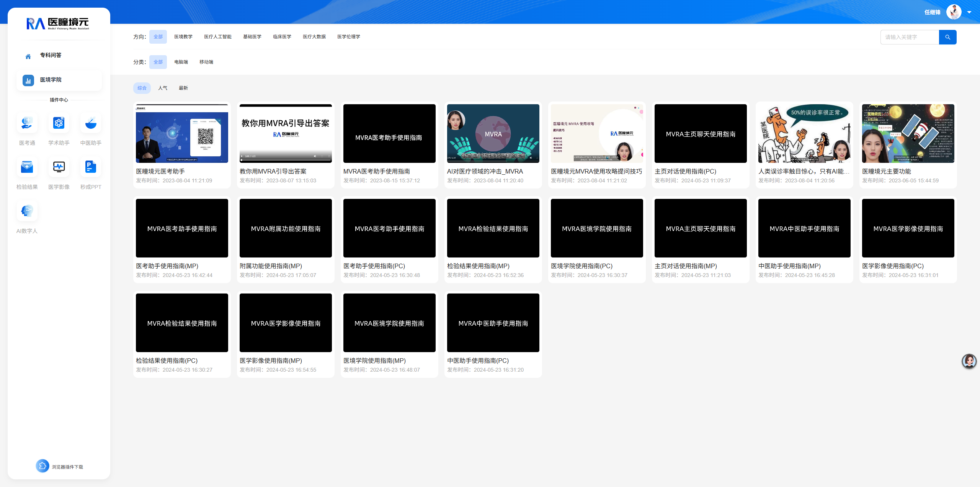Open the user avatar at top right
This screenshot has height=487, width=980.
pos(954,12)
